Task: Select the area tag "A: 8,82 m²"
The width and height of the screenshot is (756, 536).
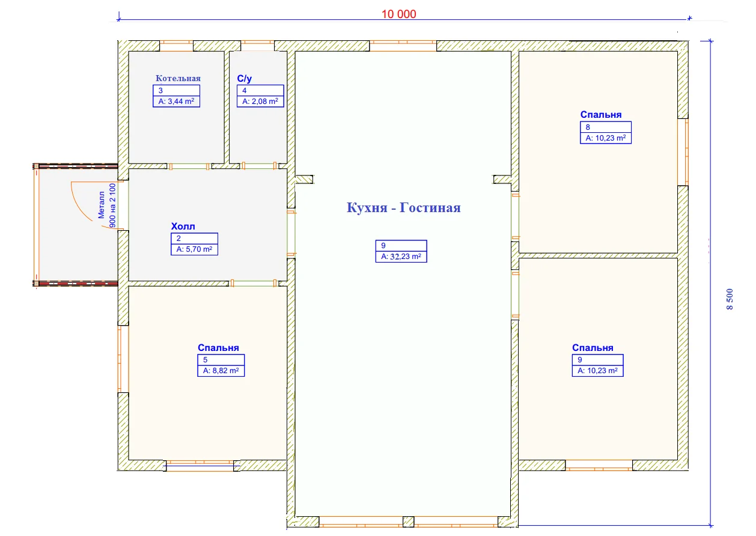Action: (221, 371)
